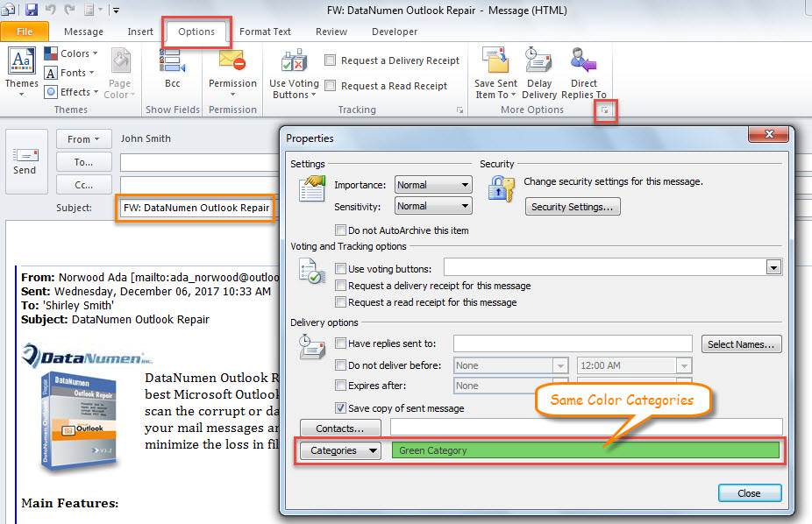Enable Do not deliver before
Image resolution: width=812 pixels, height=524 pixels.
(340, 365)
